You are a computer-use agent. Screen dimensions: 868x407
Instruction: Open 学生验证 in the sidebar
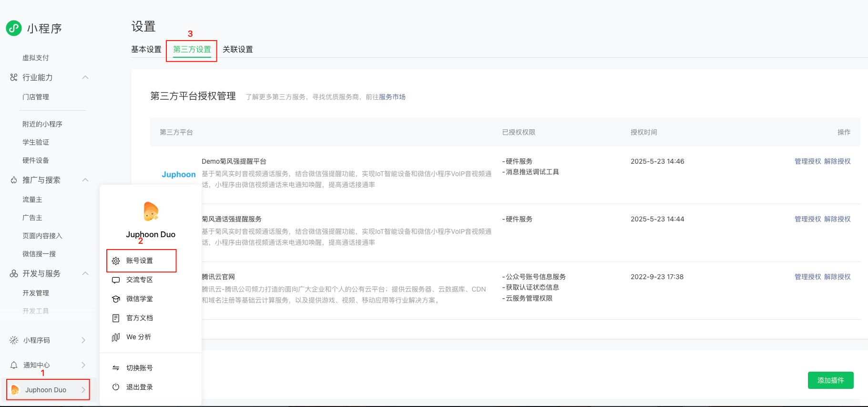click(36, 142)
